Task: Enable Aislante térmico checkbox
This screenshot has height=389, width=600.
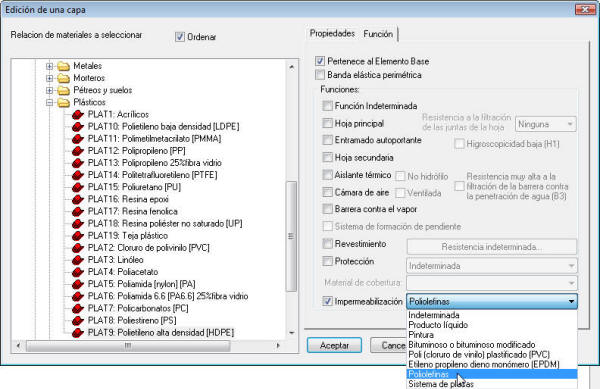Action: (327, 175)
